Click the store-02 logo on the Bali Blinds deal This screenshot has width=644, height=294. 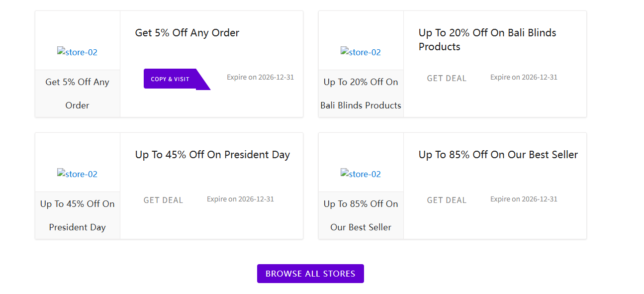click(x=360, y=51)
